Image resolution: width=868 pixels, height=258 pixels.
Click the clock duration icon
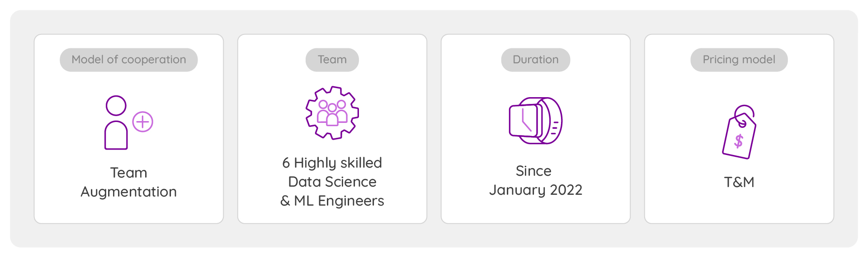point(536,121)
